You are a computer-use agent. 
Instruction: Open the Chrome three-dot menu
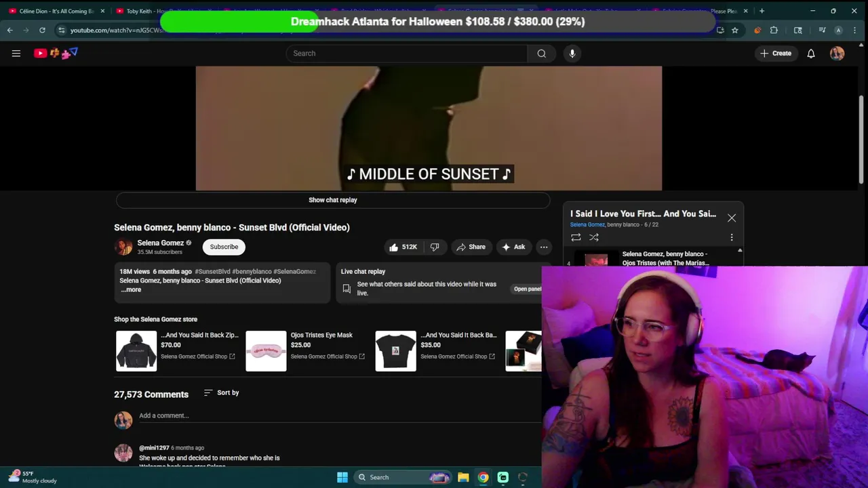[x=854, y=30]
